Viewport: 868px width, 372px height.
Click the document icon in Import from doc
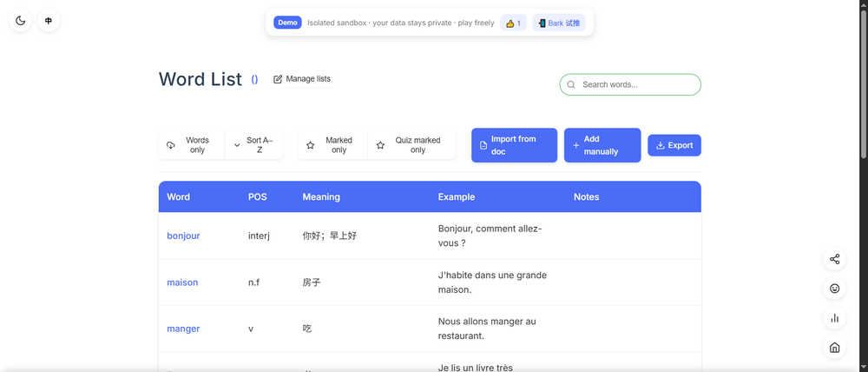point(483,145)
